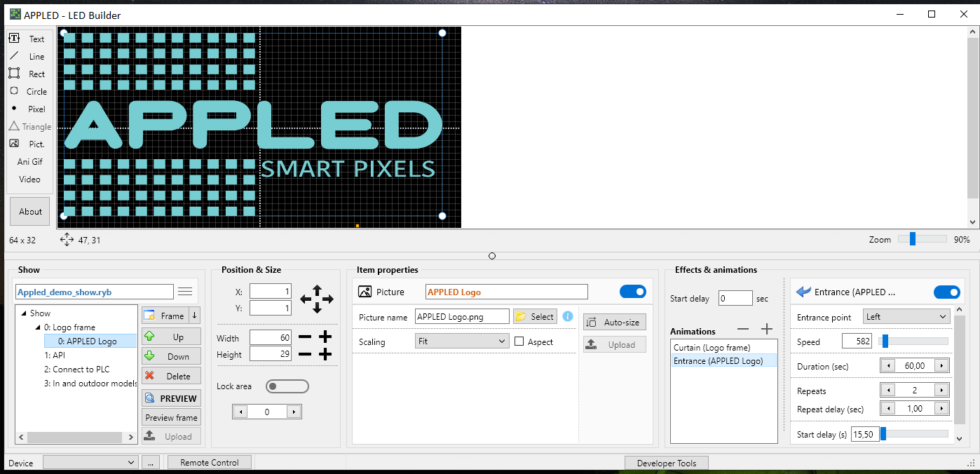The width and height of the screenshot is (980, 474).
Task: Select the Triangle tool
Action: [29, 126]
